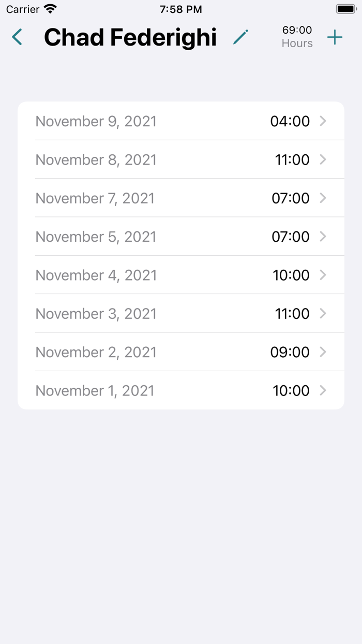Viewport: 362px width, 644px height.
Task: Tap the 69:00 Hours total indicator
Action: [x=297, y=37]
